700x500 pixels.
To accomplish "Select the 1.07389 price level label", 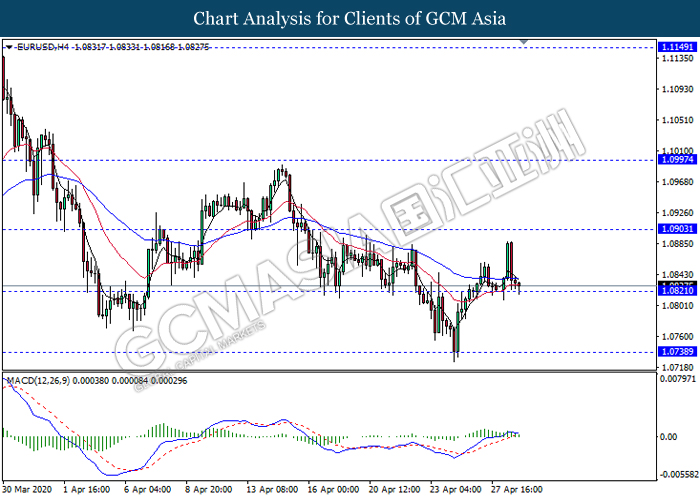I will tap(677, 352).
